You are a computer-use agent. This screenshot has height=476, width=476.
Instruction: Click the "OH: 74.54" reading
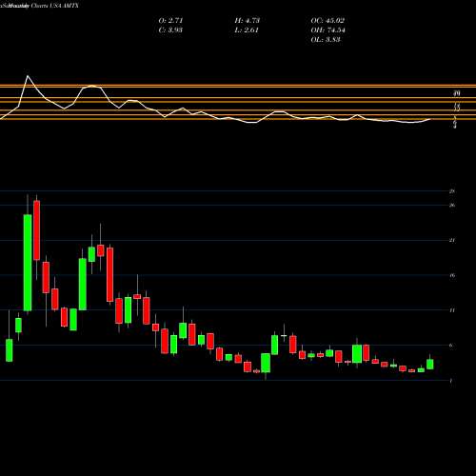click(327, 30)
